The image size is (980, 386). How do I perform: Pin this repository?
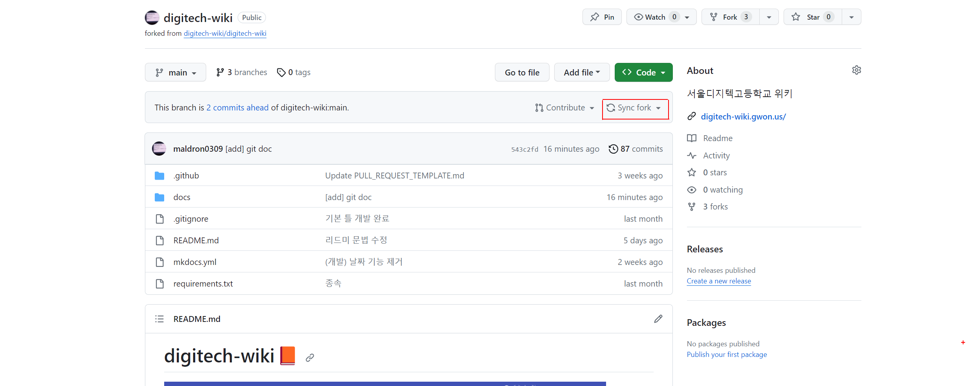point(602,17)
